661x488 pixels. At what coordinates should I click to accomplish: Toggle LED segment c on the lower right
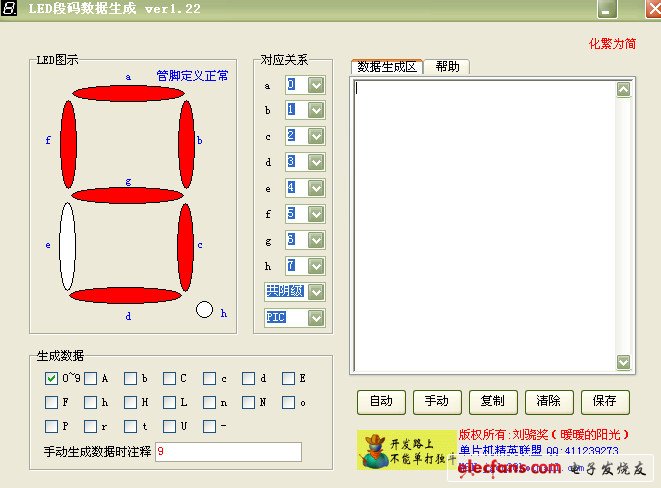pyautogui.click(x=186, y=245)
